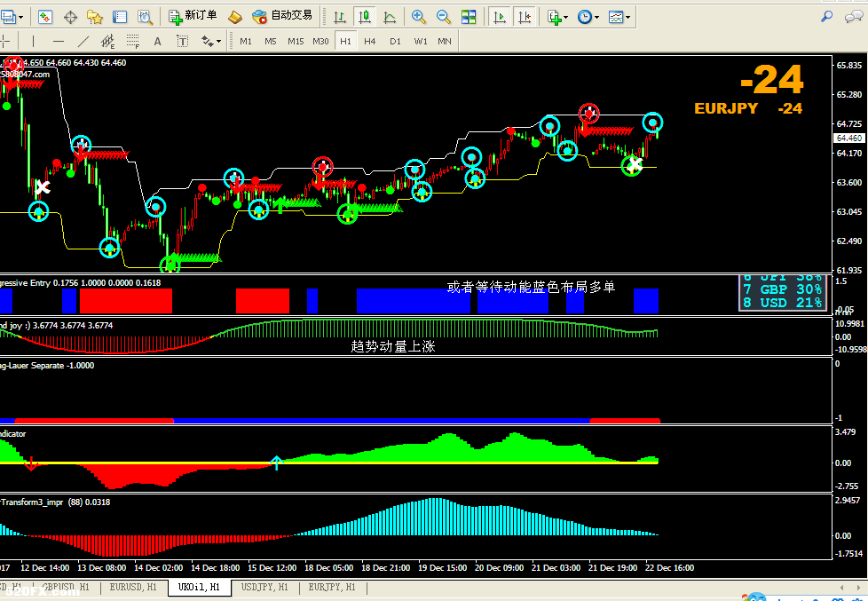Show the Data Window crosshair icon

[70, 17]
